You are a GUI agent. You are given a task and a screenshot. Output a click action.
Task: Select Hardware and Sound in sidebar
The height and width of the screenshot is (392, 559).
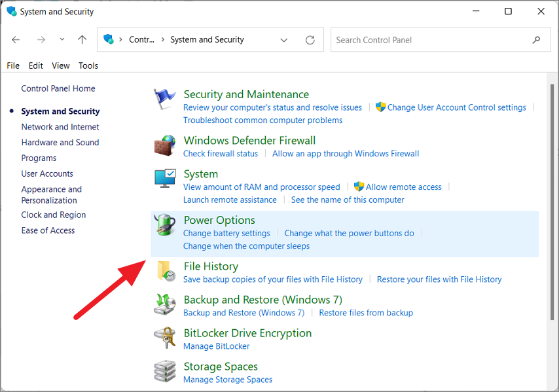pos(60,143)
